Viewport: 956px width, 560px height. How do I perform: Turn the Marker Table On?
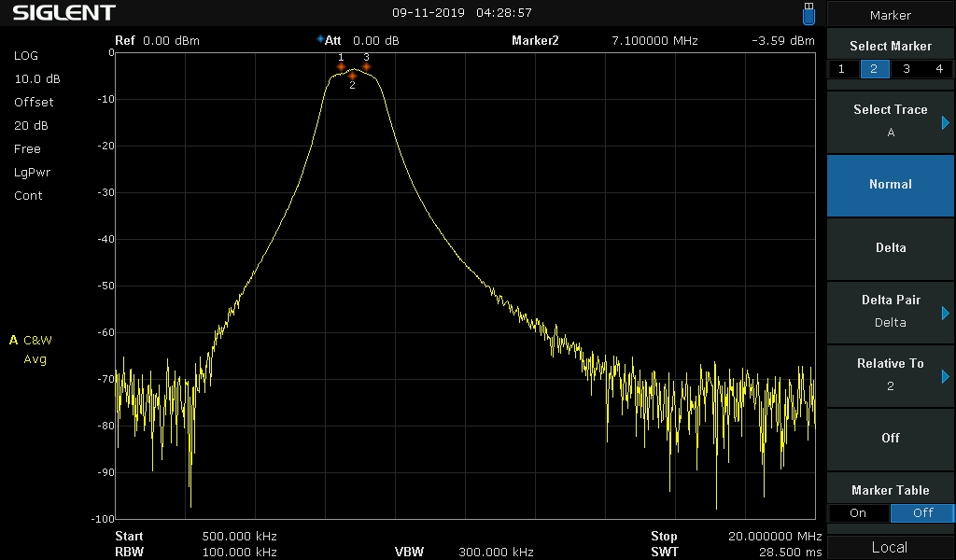click(858, 513)
